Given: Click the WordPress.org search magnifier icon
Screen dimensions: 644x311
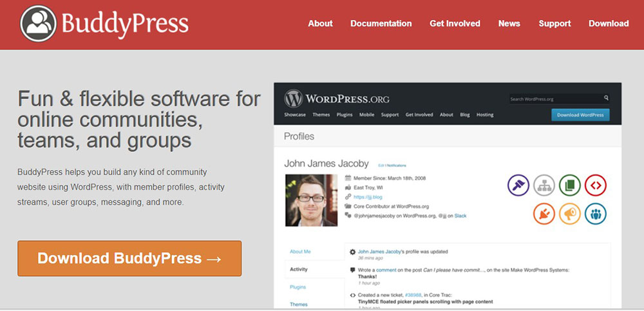Looking at the screenshot, I should pyautogui.click(x=606, y=99).
